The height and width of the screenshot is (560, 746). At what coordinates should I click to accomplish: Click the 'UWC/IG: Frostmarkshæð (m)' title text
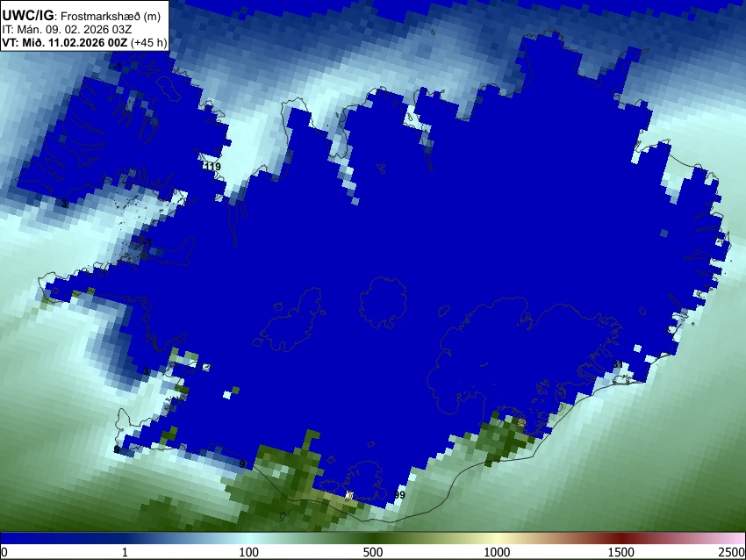[x=82, y=16]
